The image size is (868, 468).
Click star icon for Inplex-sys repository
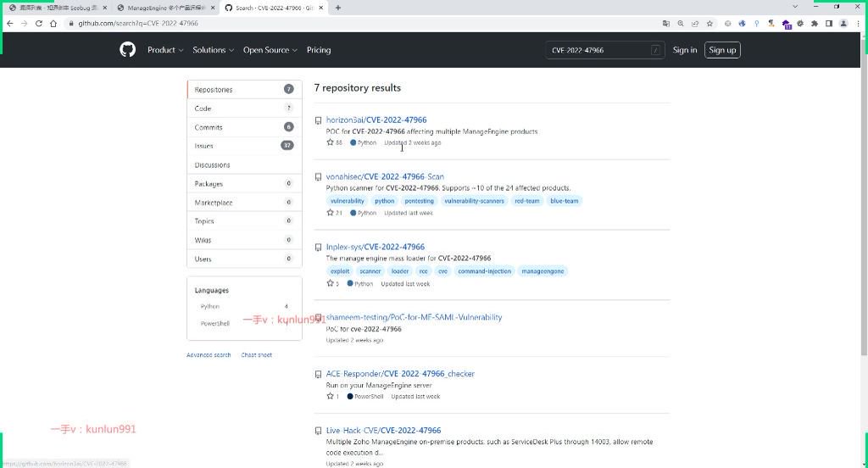pyautogui.click(x=330, y=283)
